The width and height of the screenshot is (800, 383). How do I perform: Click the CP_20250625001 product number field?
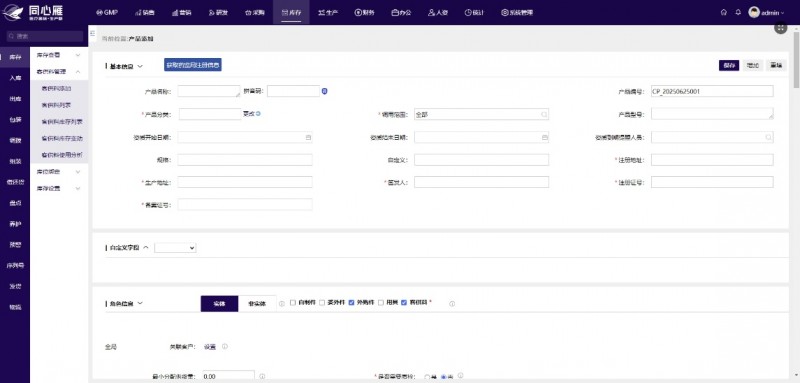pos(712,91)
